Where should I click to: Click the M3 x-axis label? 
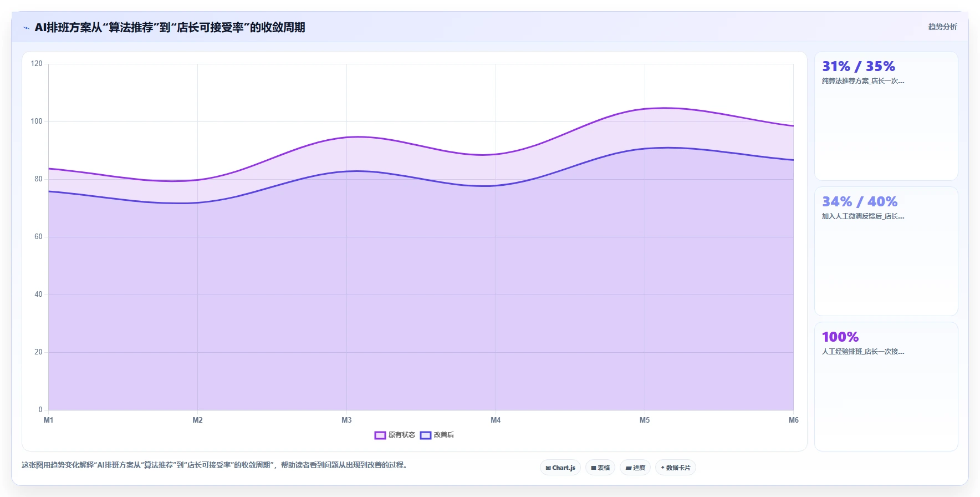346,420
